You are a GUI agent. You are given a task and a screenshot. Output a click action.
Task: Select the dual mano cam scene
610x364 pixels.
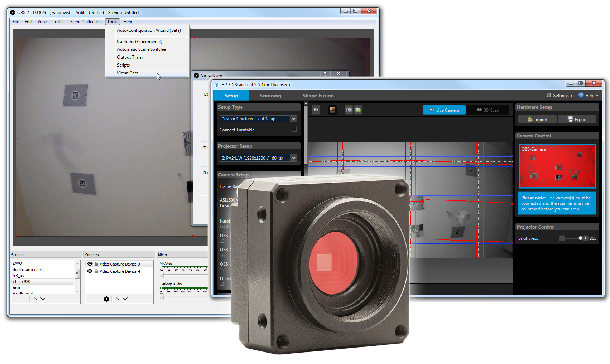pyautogui.click(x=43, y=270)
